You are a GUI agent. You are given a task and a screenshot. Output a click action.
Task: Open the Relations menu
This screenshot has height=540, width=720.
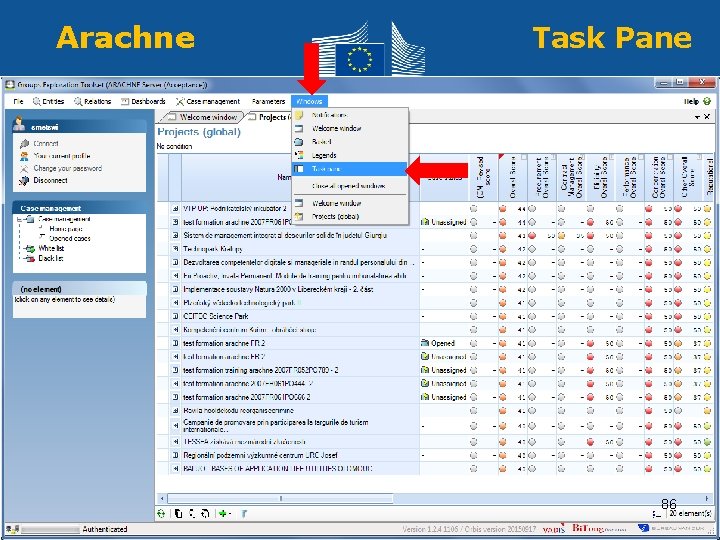[93, 101]
